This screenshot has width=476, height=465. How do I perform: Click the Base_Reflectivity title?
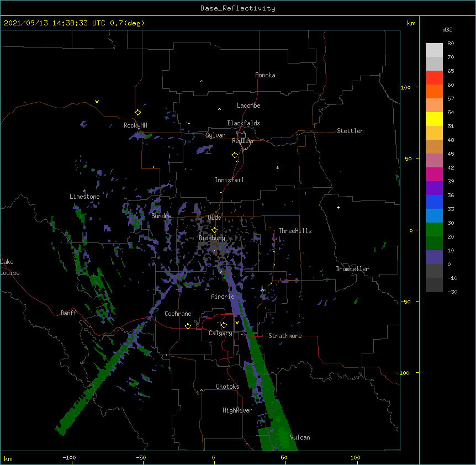[x=238, y=8]
